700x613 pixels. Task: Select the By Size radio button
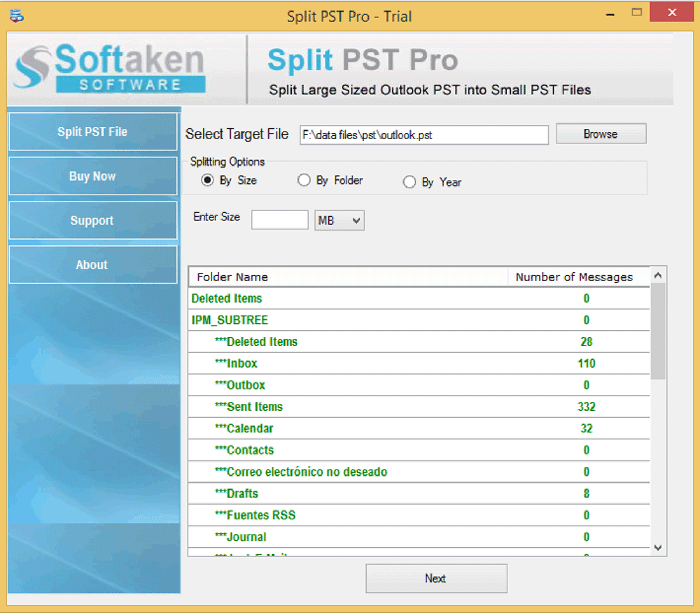[207, 181]
